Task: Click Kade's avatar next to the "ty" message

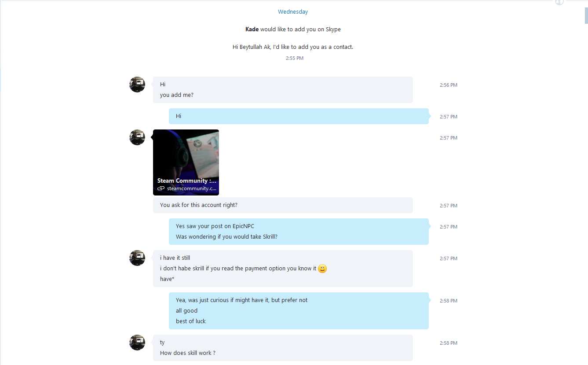Action: [137, 343]
